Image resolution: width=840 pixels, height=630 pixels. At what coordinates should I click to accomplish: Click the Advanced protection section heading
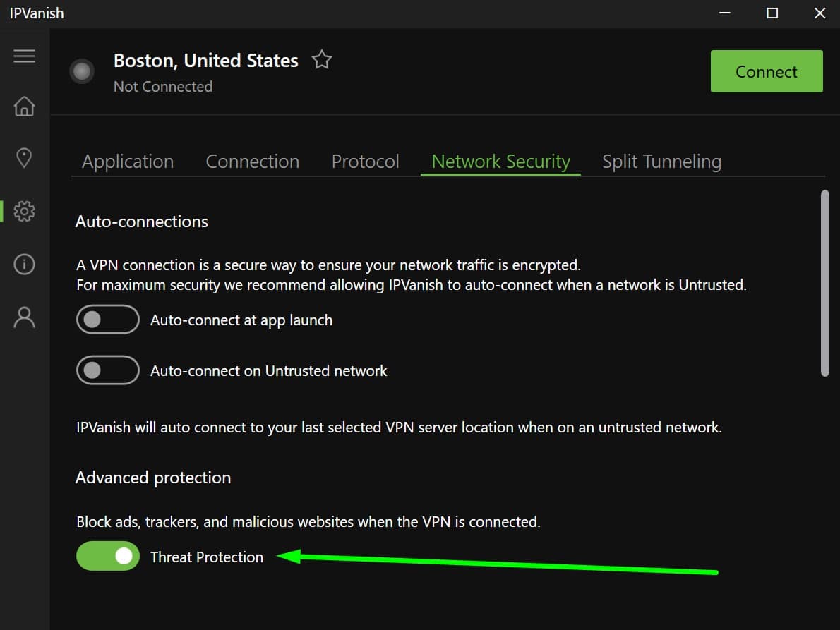153,478
